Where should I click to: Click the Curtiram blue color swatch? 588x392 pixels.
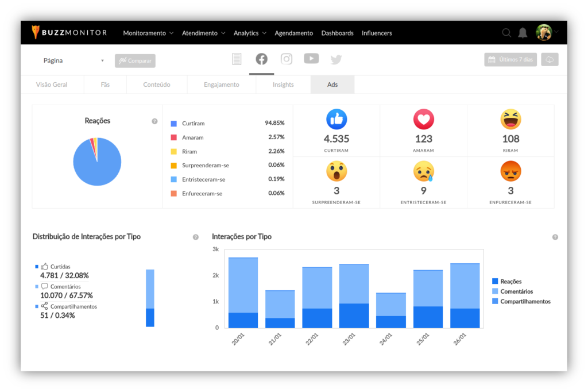click(x=173, y=124)
